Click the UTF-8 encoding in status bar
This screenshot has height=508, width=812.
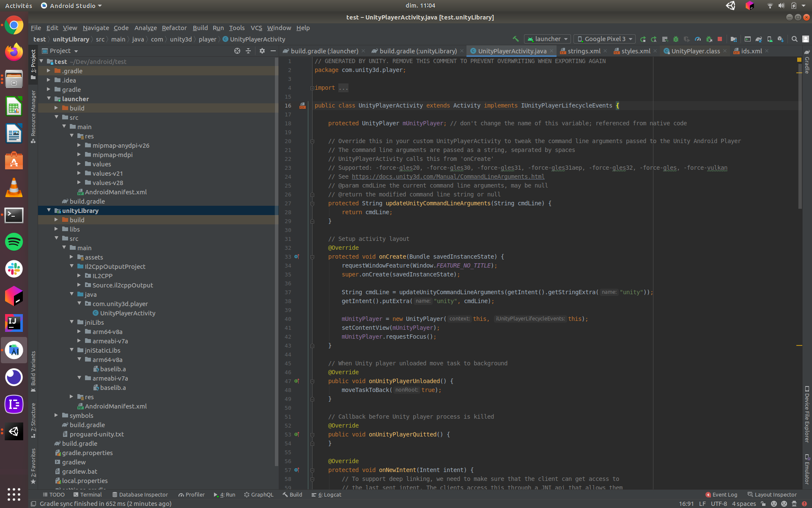tap(719, 504)
